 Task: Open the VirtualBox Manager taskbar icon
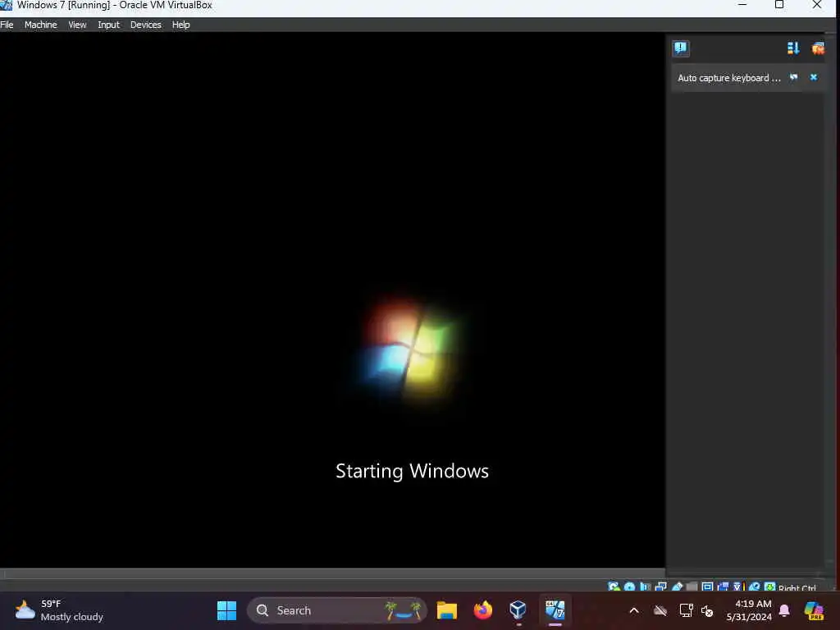518,610
